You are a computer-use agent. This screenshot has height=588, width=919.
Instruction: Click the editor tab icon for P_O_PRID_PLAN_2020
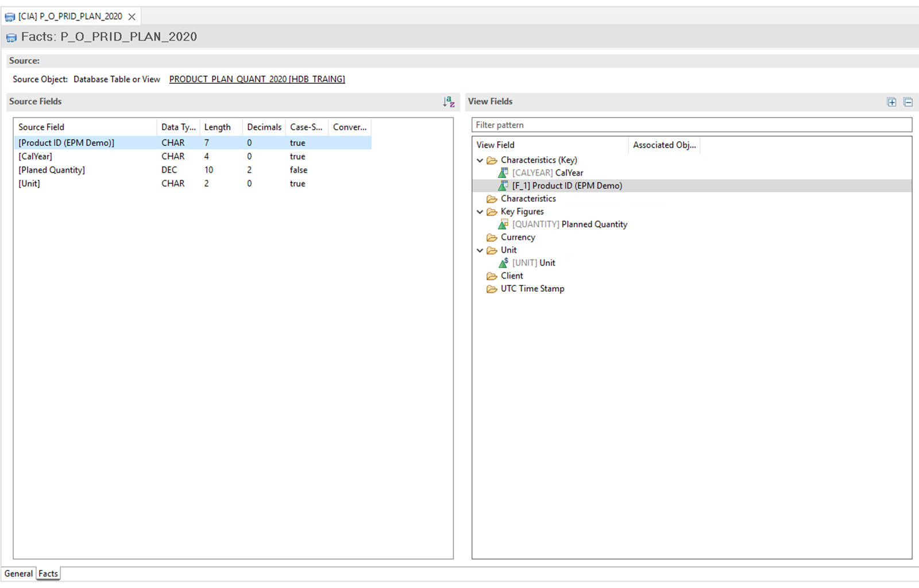point(10,17)
